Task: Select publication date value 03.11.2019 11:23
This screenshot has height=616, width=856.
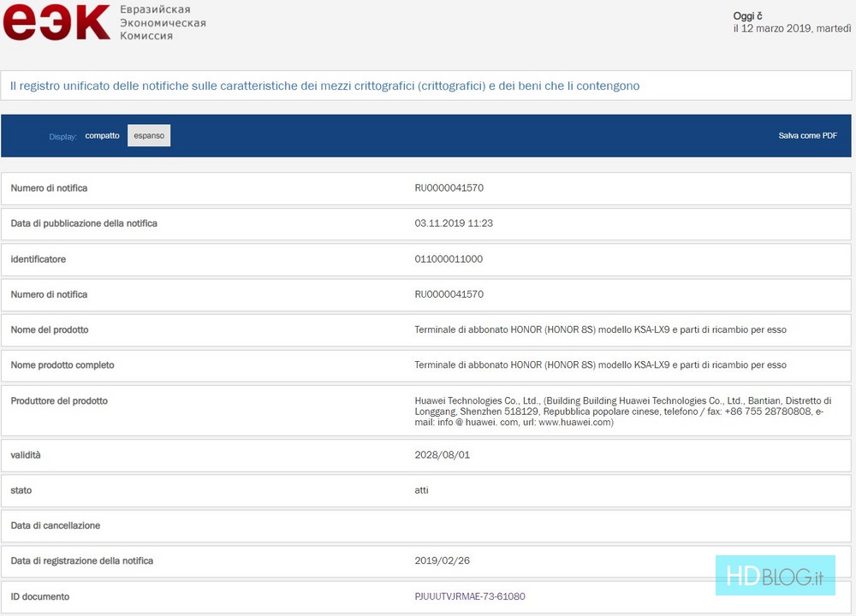Action: point(454,223)
